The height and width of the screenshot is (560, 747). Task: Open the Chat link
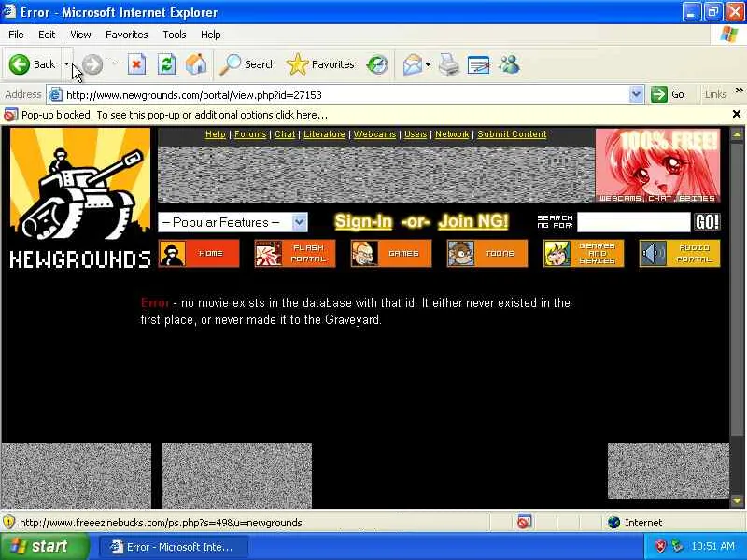(x=285, y=134)
